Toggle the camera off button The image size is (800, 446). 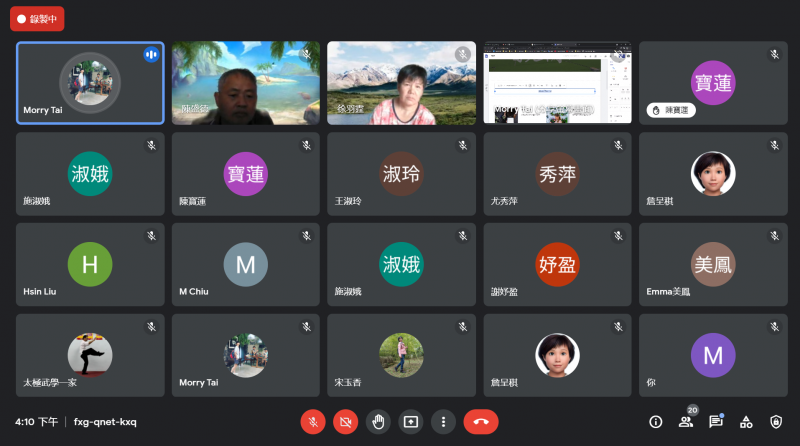tap(345, 422)
